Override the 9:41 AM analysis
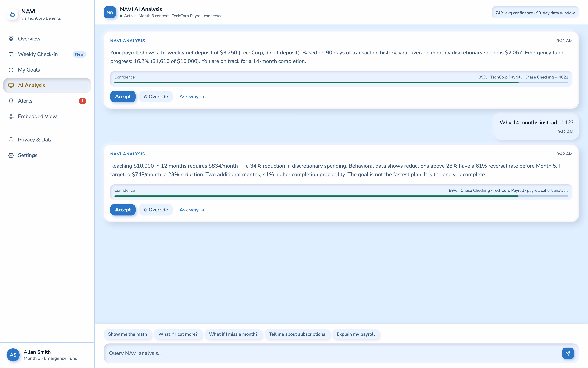 pyautogui.click(x=156, y=97)
